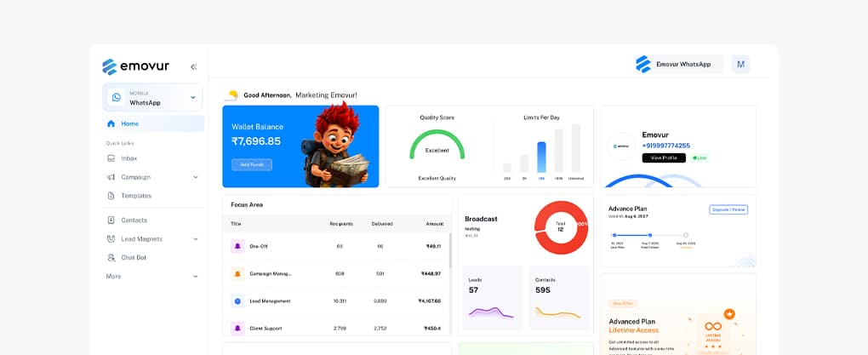The width and height of the screenshot is (868, 355).
Task: Click the cartoon character wallet illustration
Action: 334,145
